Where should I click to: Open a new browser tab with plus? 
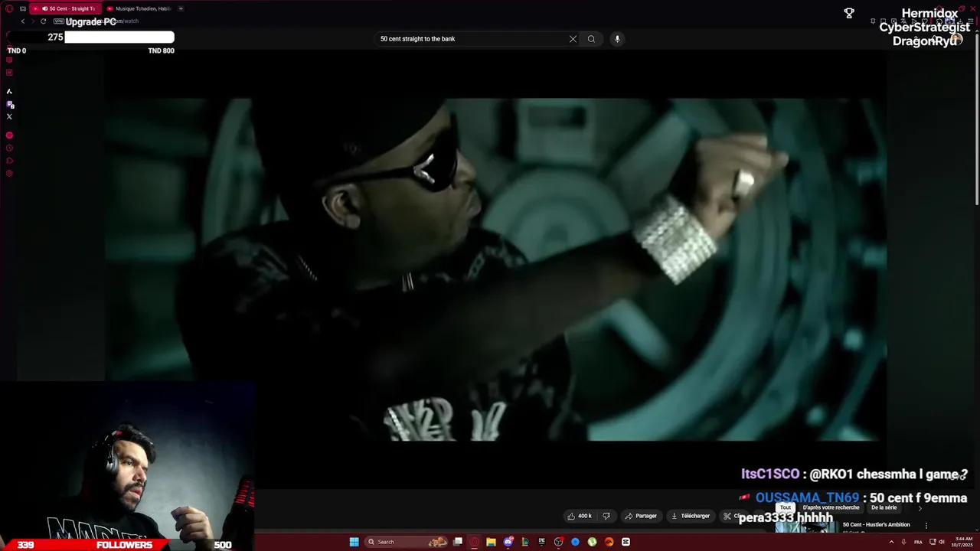click(181, 8)
